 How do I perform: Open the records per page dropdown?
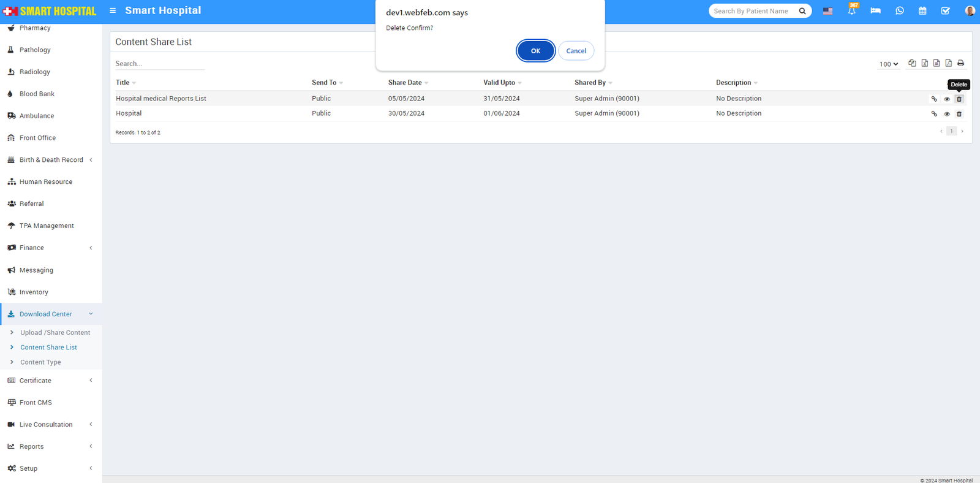[888, 64]
